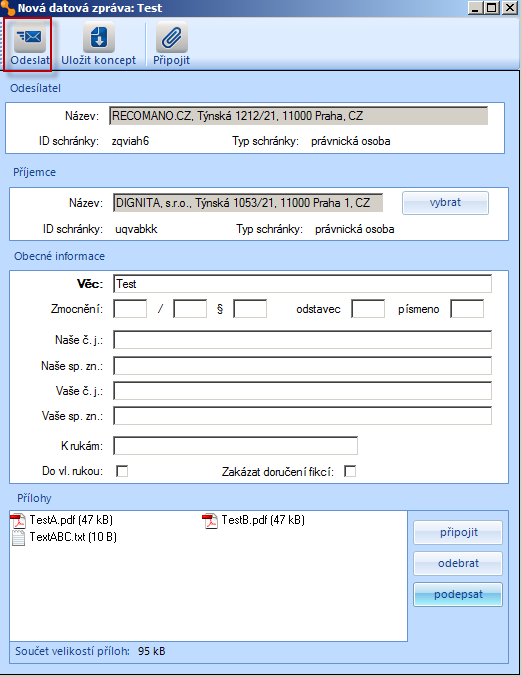Click the odstavec paragraph input box
The image size is (522, 677).
click(x=368, y=309)
